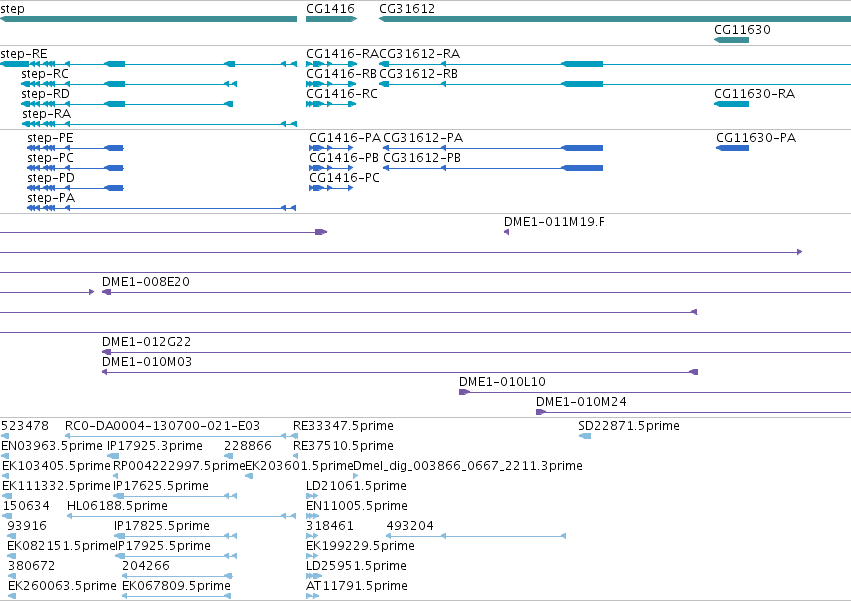Click the 228866 EST label
Image resolution: width=851 pixels, height=601 pixels.
click(247, 446)
